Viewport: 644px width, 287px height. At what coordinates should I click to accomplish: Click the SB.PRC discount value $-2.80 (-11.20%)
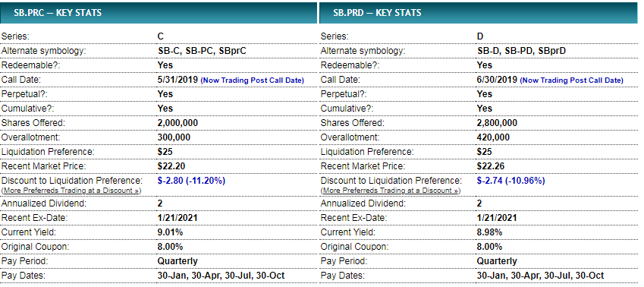tap(191, 181)
